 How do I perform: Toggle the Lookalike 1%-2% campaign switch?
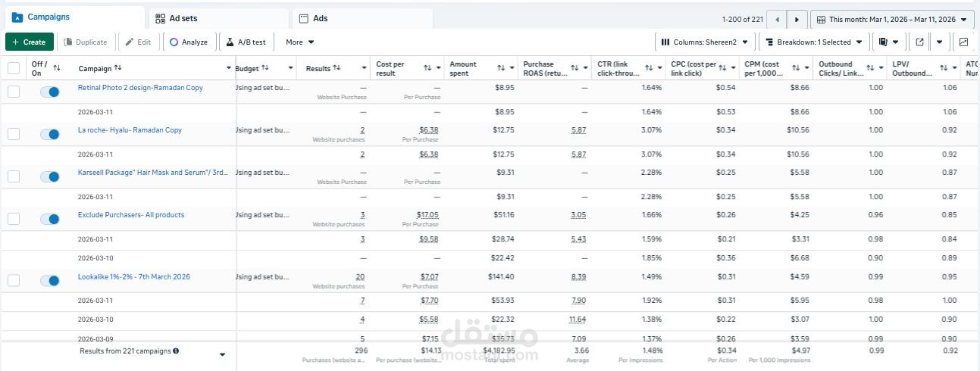[50, 281]
